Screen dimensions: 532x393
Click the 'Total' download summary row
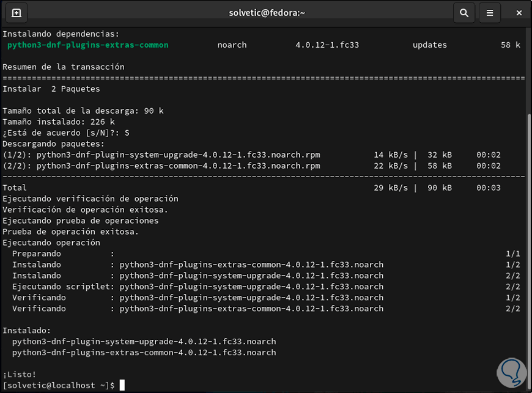(15, 188)
